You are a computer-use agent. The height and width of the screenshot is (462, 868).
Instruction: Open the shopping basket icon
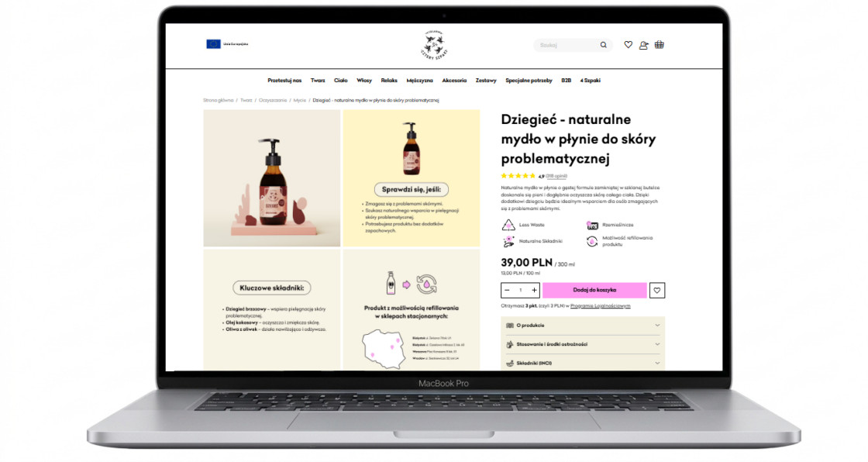pos(660,45)
